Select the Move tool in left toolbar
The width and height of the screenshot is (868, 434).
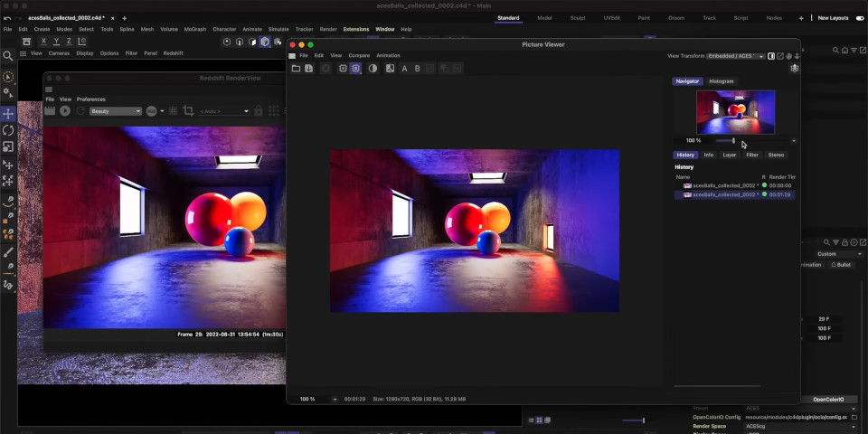point(8,114)
